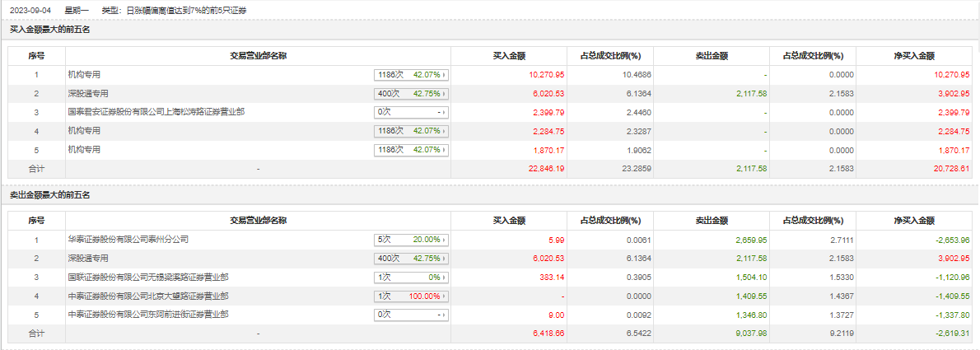Click 交易营业部名称 header in the buy table
The width and height of the screenshot is (980, 350).
click(258, 55)
